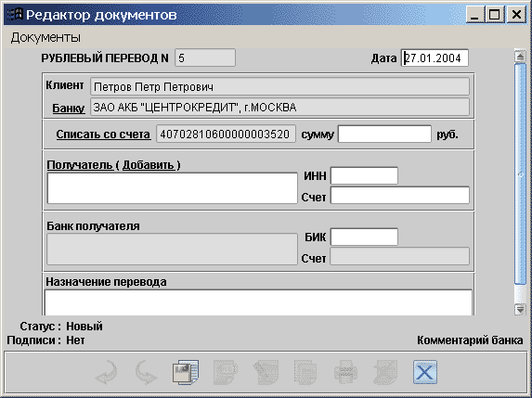Click the greyed-out copy document icon
Viewport: 532px width, 398px height.
tap(305, 372)
